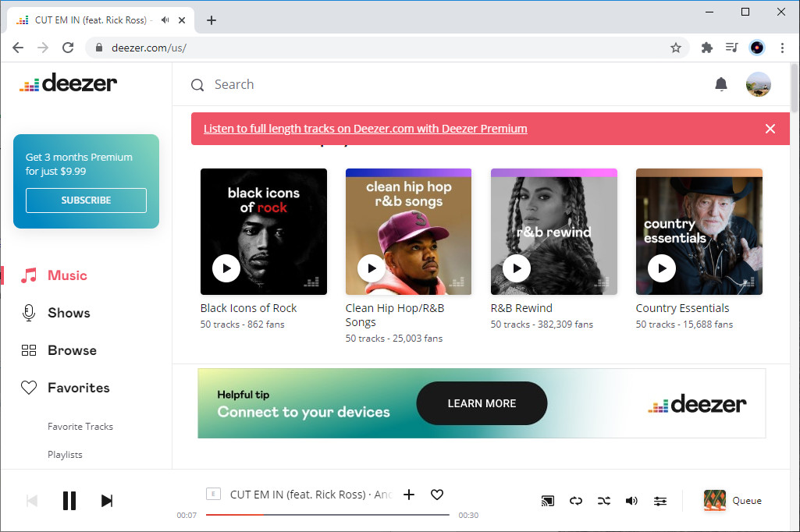Click the Music note icon
Viewport: 800px width, 532px height.
tap(29, 275)
